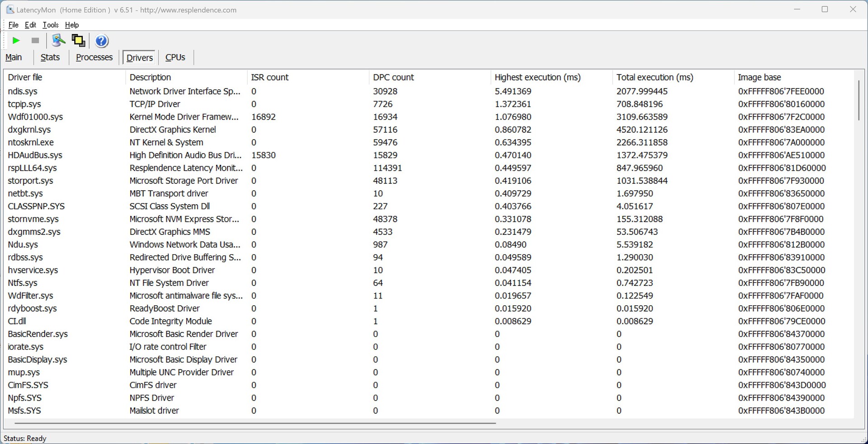Viewport: 868px width, 444px height.
Task: Select the Wdf01000.sys driver row
Action: [x=429, y=117]
